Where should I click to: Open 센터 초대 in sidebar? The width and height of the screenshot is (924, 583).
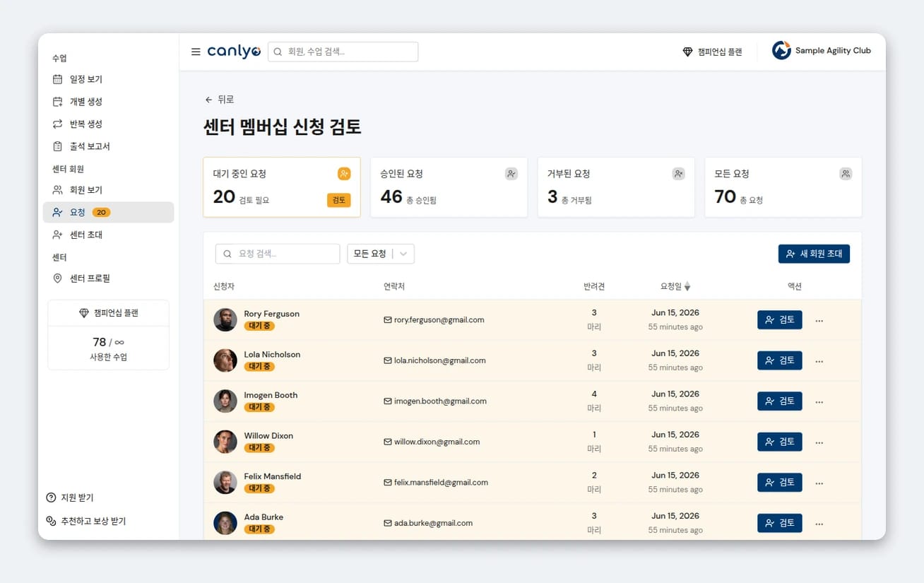coord(109,235)
